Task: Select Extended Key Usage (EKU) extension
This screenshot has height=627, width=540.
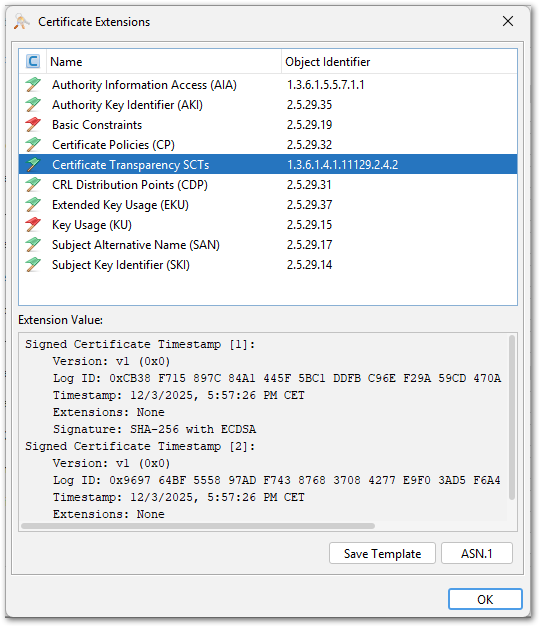Action: (120, 205)
